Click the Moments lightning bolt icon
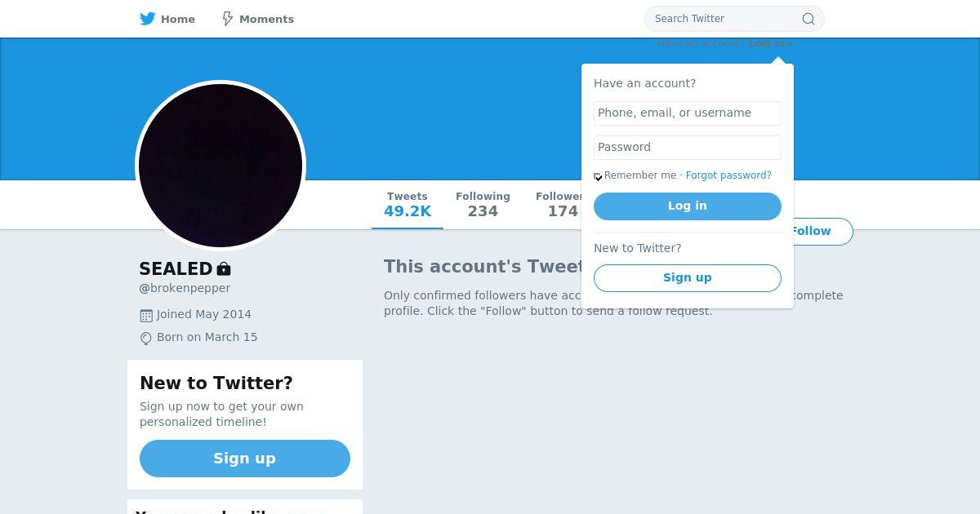 click(x=228, y=19)
